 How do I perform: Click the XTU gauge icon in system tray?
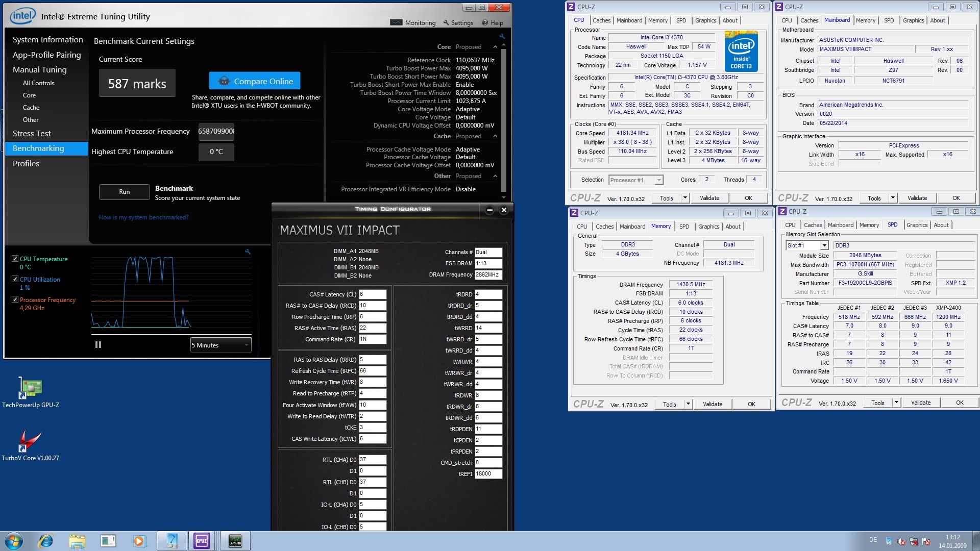tap(889, 541)
